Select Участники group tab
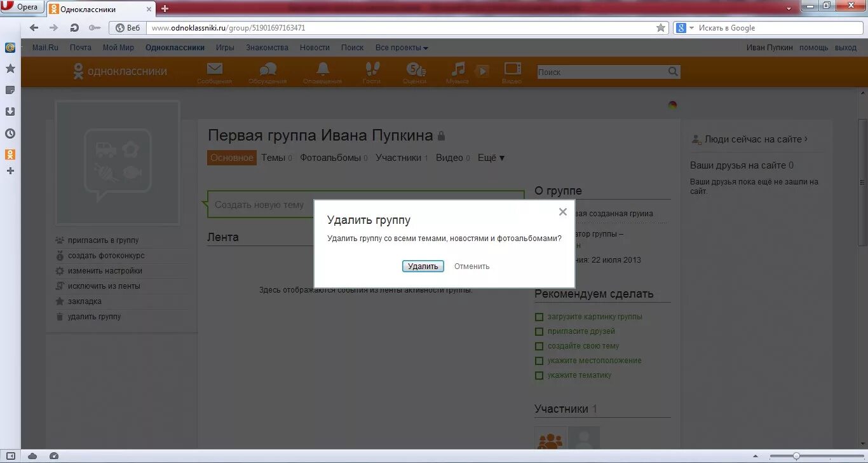 click(402, 158)
